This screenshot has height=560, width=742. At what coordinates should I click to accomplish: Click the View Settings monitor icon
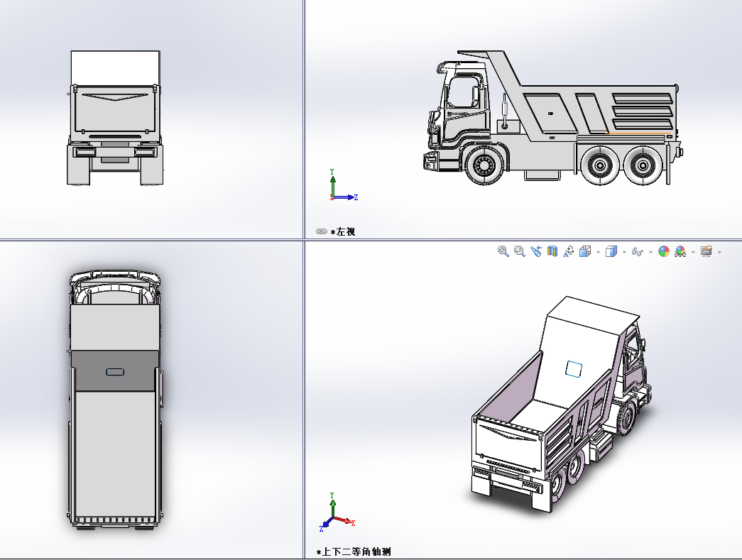click(706, 251)
